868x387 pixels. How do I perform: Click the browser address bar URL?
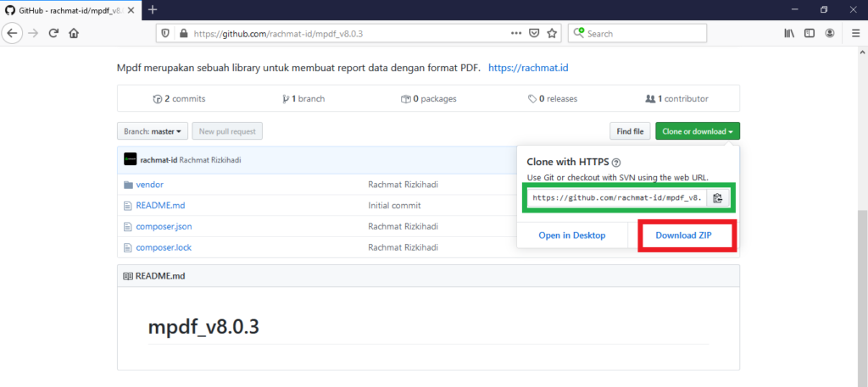point(278,34)
